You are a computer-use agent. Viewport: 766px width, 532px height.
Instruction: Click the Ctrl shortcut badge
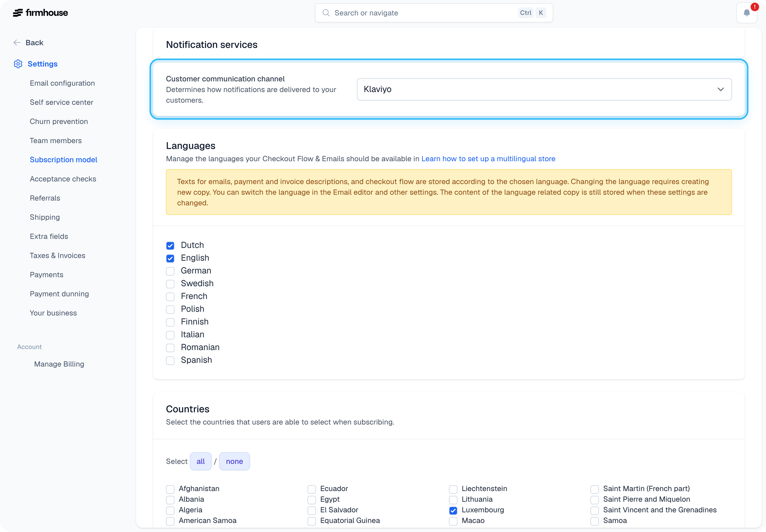[526, 13]
